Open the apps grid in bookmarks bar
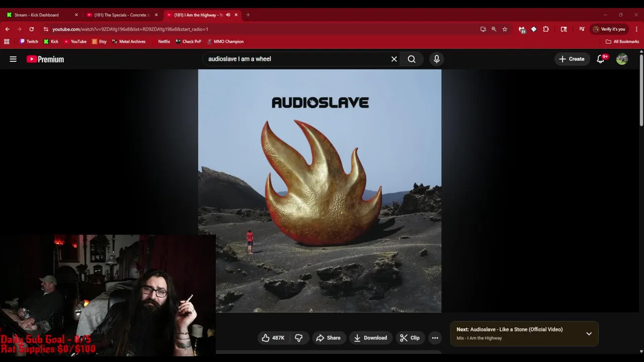 click(x=7, y=42)
